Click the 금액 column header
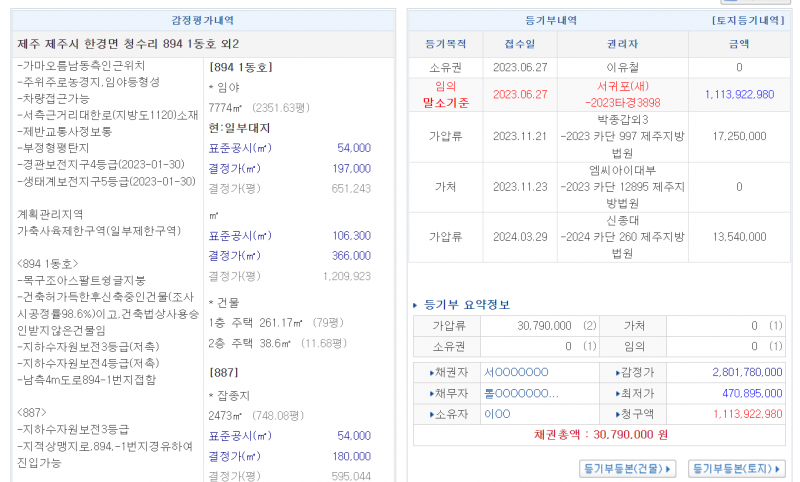 click(x=739, y=44)
